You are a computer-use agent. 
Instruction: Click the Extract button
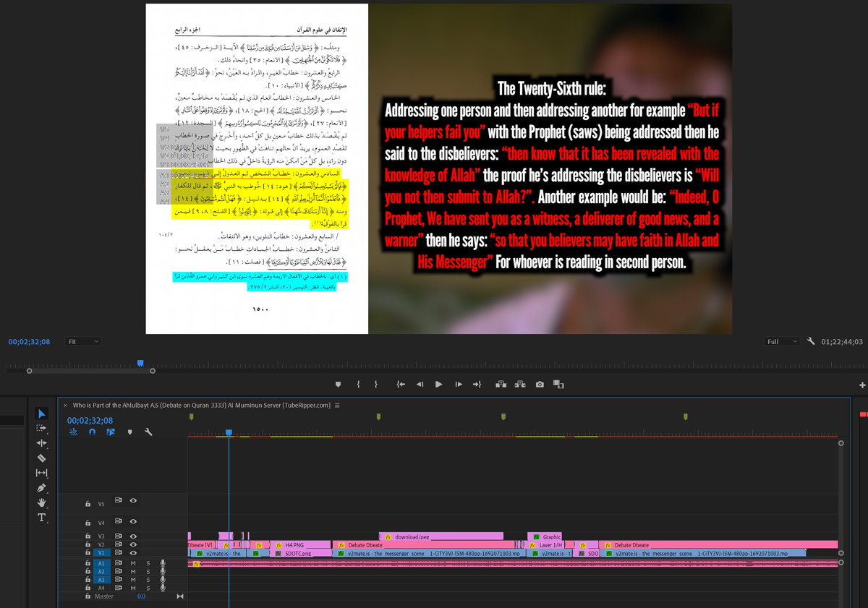pyautogui.click(x=520, y=385)
